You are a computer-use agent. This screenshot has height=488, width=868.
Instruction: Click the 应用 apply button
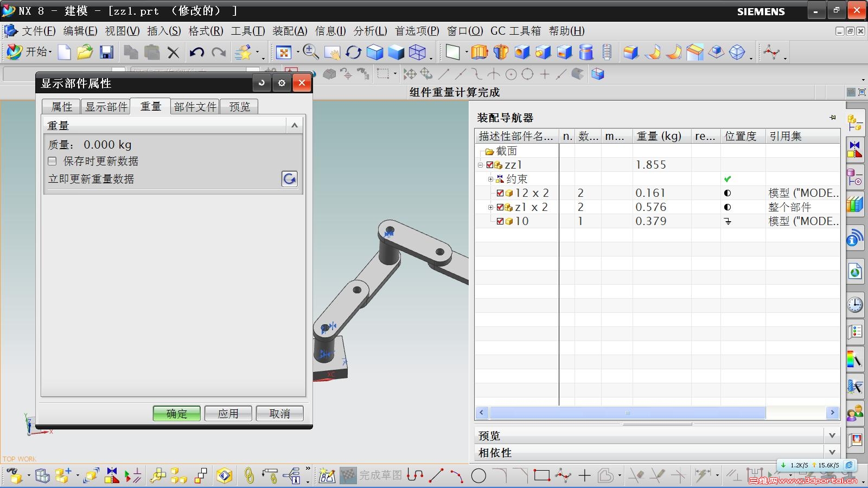228,414
